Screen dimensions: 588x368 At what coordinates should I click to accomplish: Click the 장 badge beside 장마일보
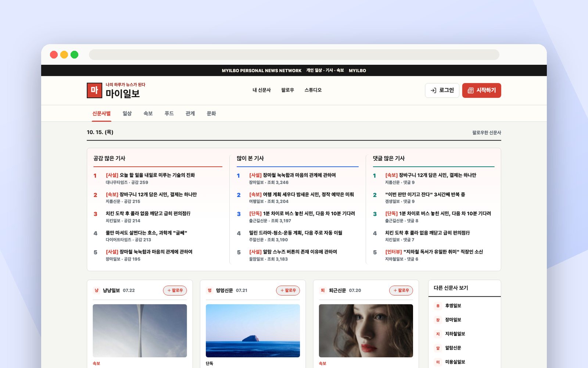coord(438,320)
